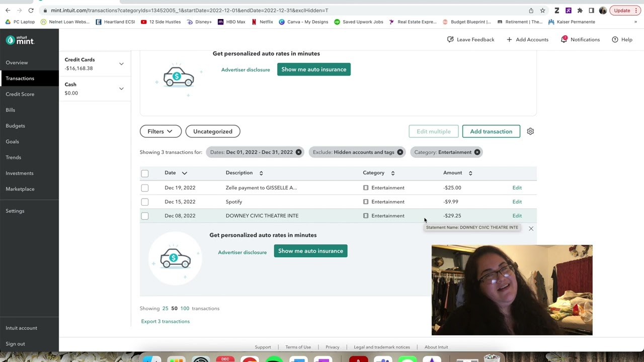
Task: Open the Notifications bell
Action: [x=564, y=39]
